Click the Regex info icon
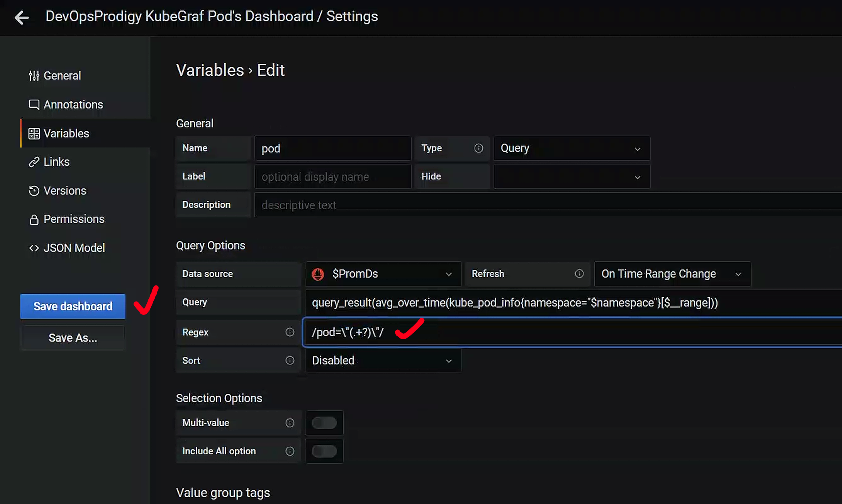 pos(290,332)
